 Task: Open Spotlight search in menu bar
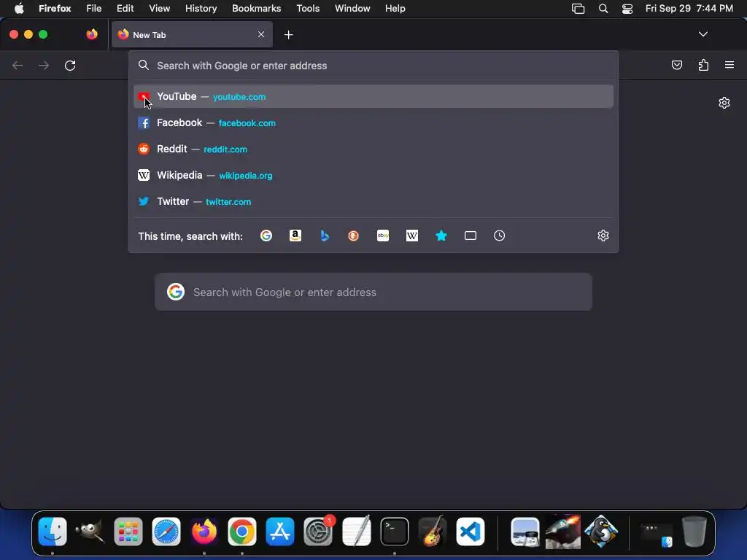(603, 9)
